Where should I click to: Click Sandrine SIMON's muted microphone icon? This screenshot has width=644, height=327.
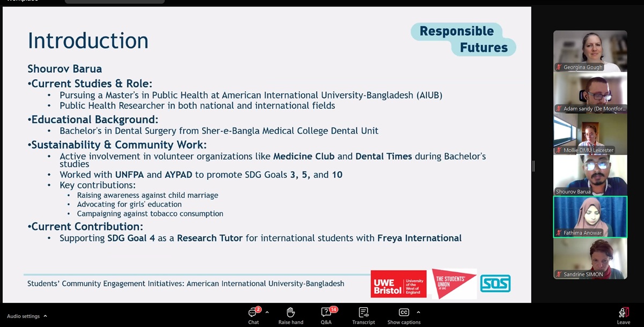click(x=559, y=274)
